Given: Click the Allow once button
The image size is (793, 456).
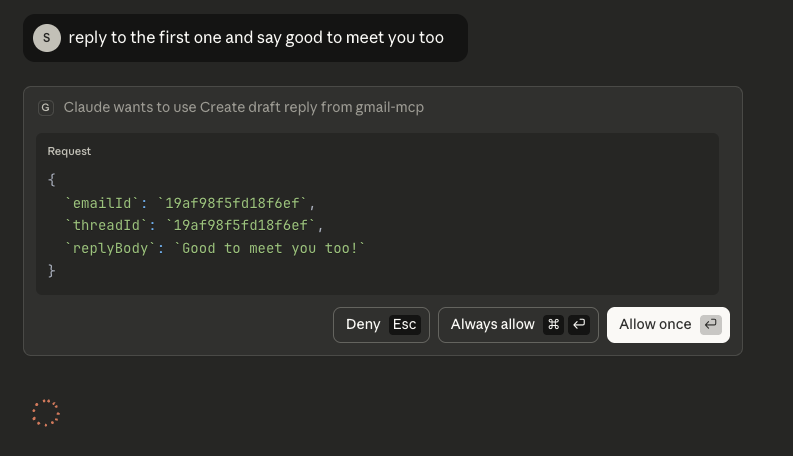Looking at the screenshot, I should 655,325.
